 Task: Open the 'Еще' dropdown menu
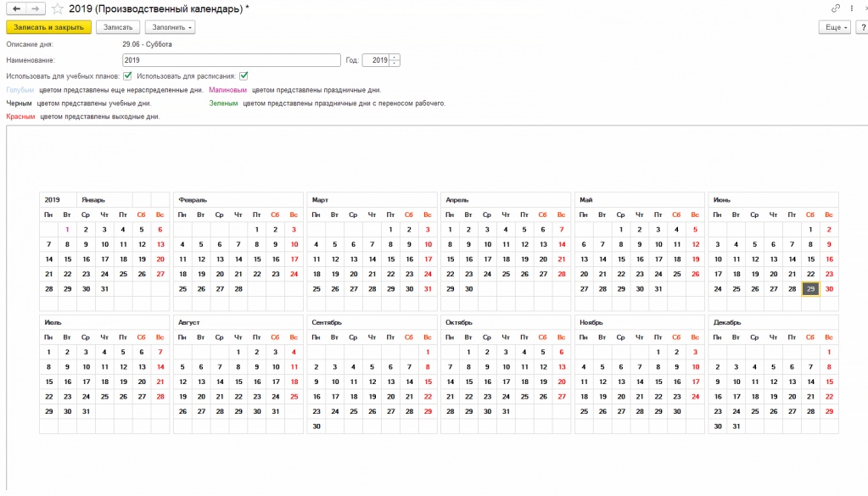pyautogui.click(x=834, y=27)
